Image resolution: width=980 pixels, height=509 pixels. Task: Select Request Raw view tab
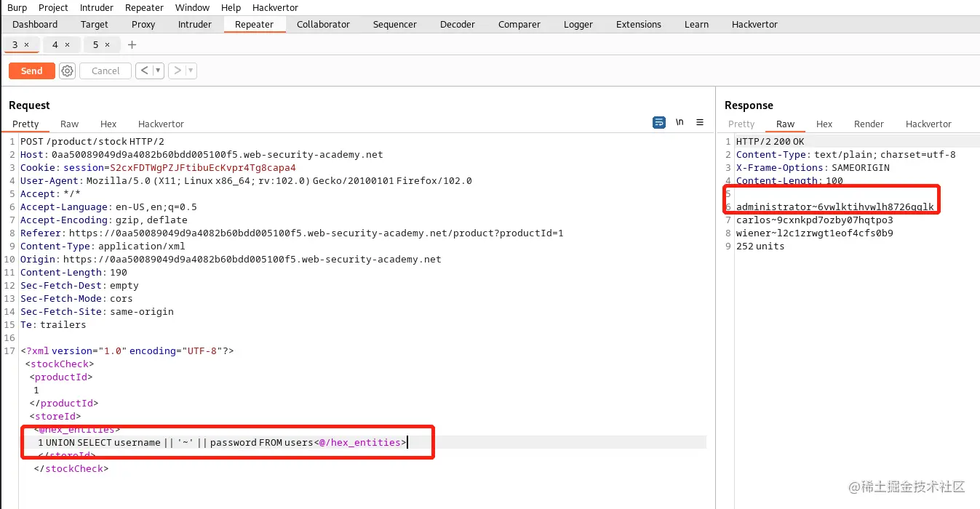70,124
